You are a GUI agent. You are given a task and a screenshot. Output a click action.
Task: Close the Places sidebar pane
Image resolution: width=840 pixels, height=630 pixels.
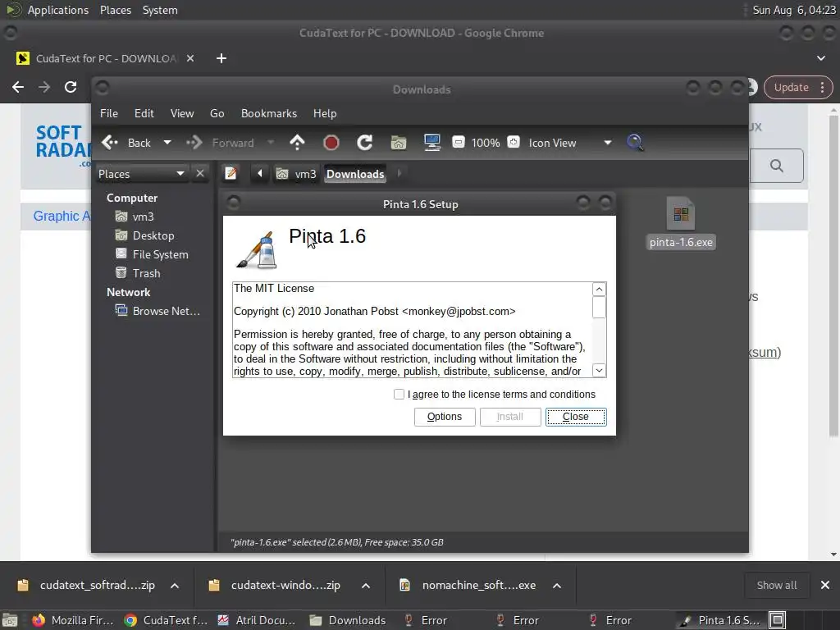click(200, 174)
